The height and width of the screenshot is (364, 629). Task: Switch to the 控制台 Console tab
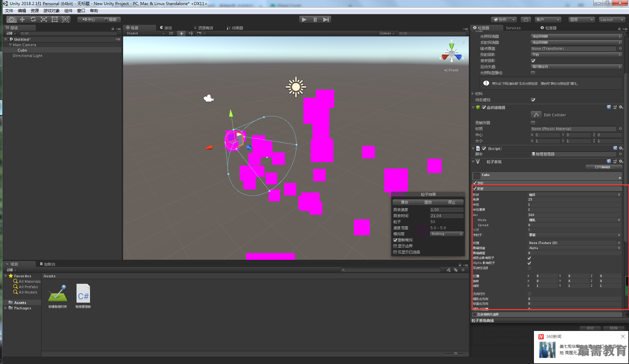tap(48, 264)
